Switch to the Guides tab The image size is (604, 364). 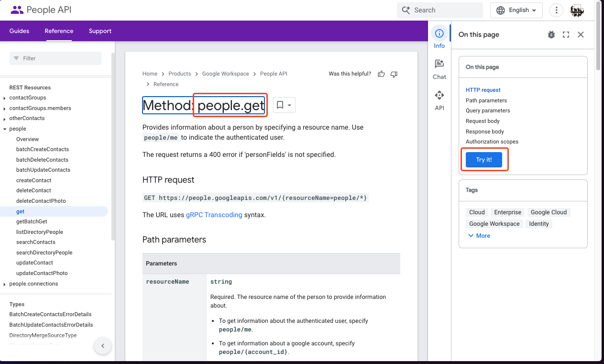pos(19,31)
